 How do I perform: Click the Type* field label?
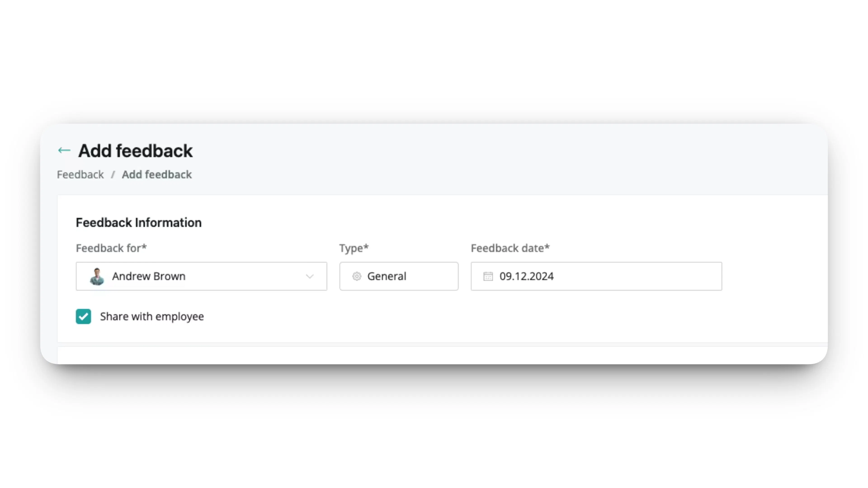click(354, 248)
